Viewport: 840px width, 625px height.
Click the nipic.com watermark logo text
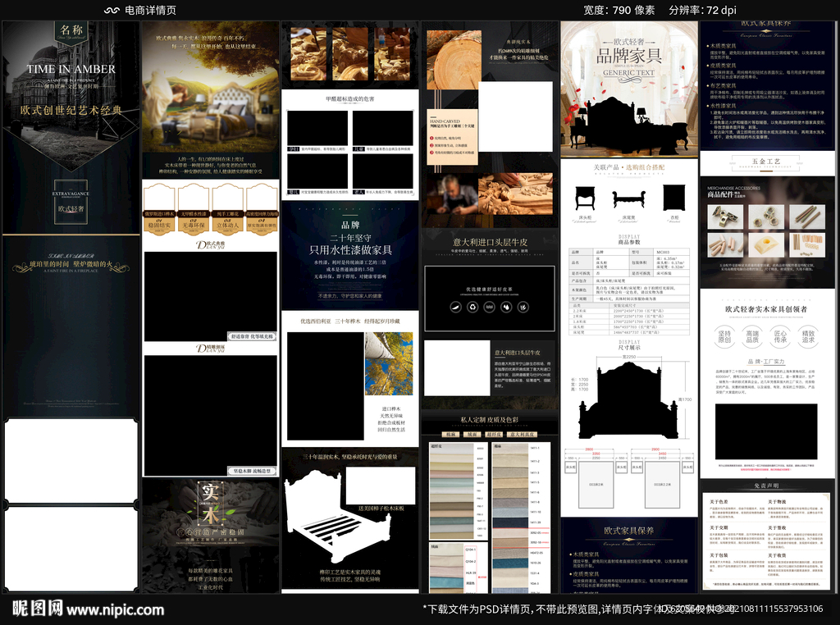tap(89, 609)
